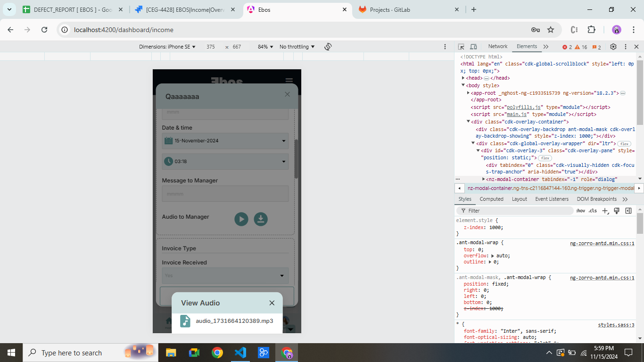Image resolution: width=644 pixels, height=362 pixels.
Task: Open the hamburger menu in Ebos header
Action: [x=289, y=81]
